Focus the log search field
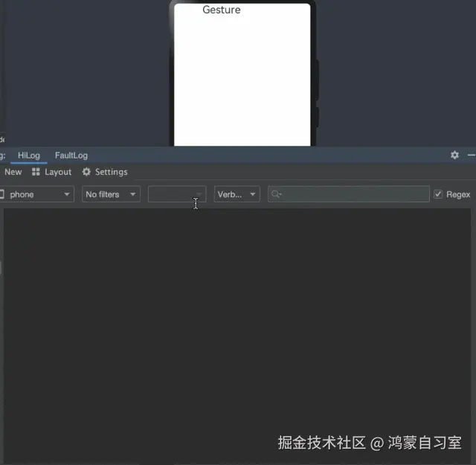Image resolution: width=476 pixels, height=465 pixels. (349, 194)
